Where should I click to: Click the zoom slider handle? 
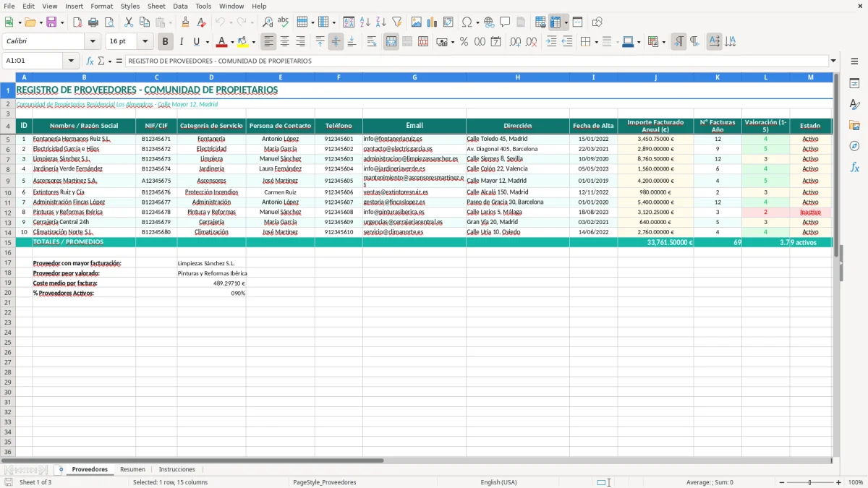coord(809,482)
